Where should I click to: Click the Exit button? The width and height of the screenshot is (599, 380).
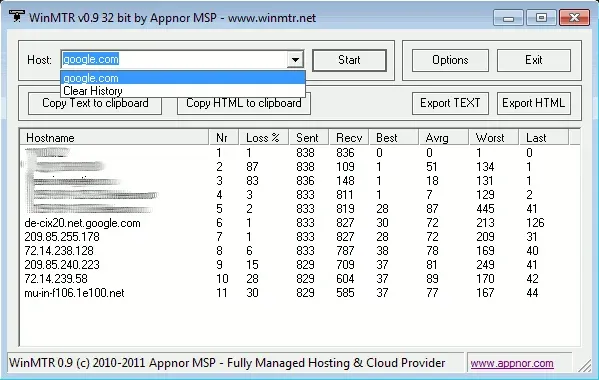[x=534, y=60]
